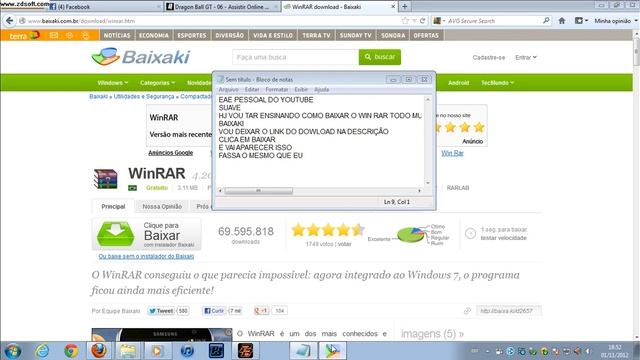Image resolution: width=640 pixels, height=360 pixels.
Task: Click the Faça uma busca search field
Action: (x=296, y=57)
